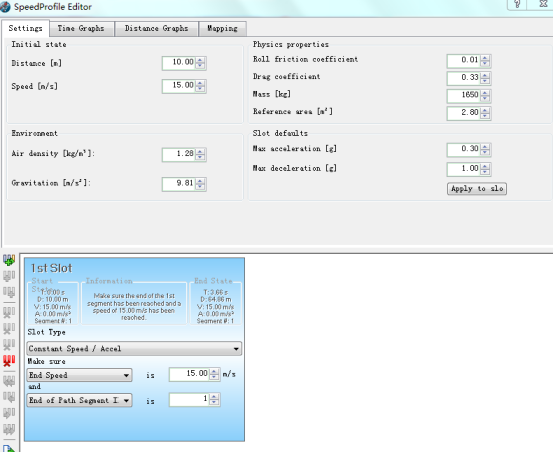Click the slot Information message text
This screenshot has width=553, height=453.
click(x=134, y=307)
